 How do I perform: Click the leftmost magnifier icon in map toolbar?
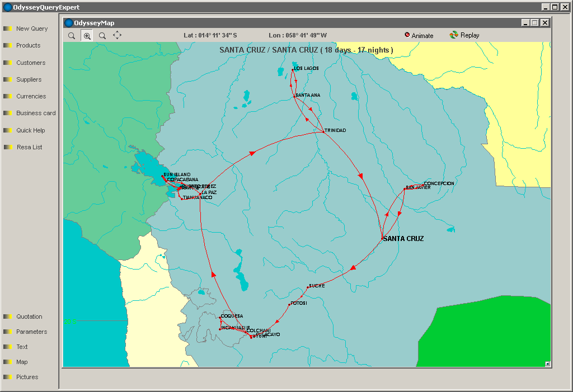pos(72,35)
